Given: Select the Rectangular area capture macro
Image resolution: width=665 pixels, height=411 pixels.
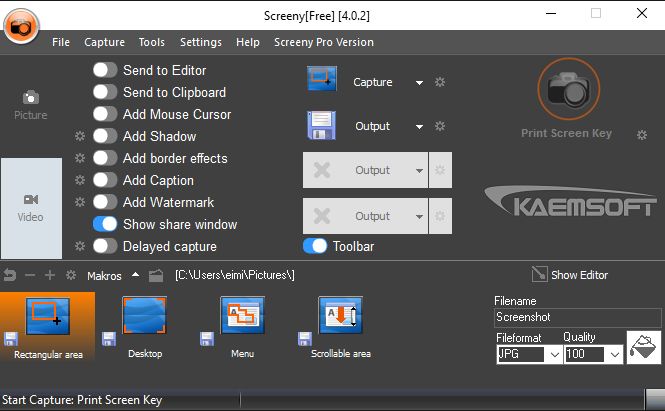Looking at the screenshot, I should click(x=48, y=327).
